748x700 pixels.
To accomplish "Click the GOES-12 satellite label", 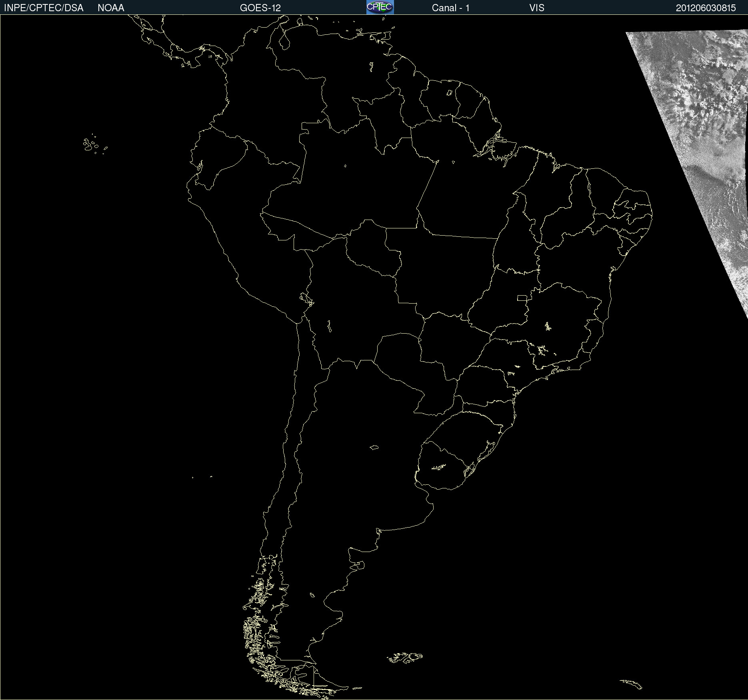I will tap(260, 8).
